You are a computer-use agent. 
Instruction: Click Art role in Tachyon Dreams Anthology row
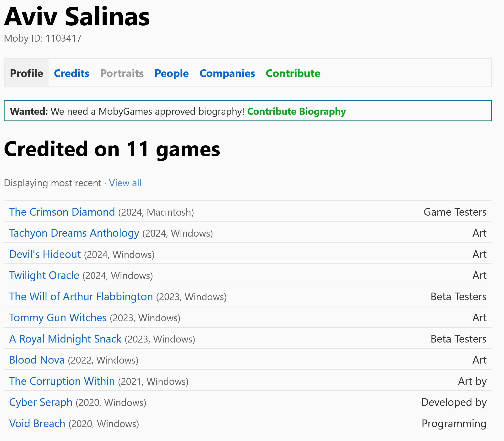tap(479, 233)
